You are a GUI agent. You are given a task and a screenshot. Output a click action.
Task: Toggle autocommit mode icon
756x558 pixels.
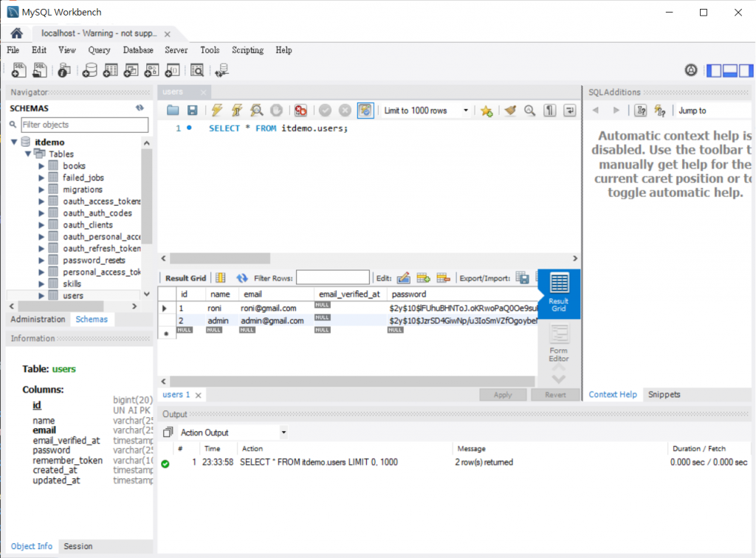pyautogui.click(x=365, y=111)
